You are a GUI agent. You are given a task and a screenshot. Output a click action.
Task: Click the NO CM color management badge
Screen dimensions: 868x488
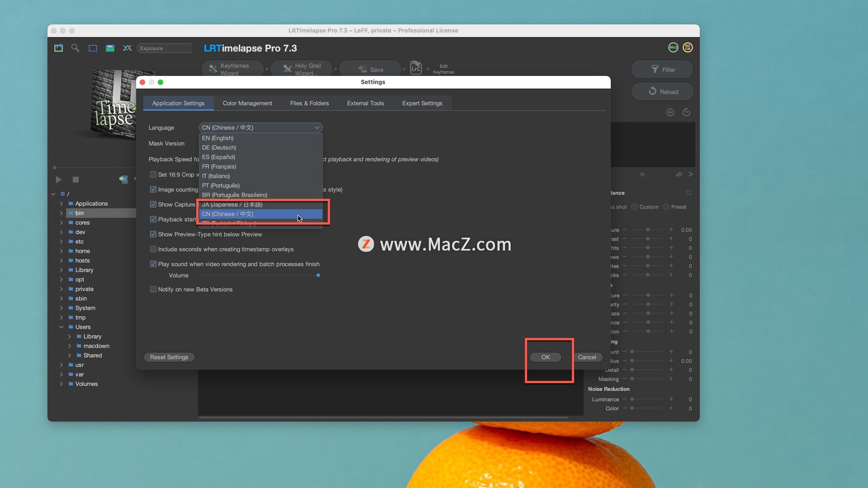688,47
